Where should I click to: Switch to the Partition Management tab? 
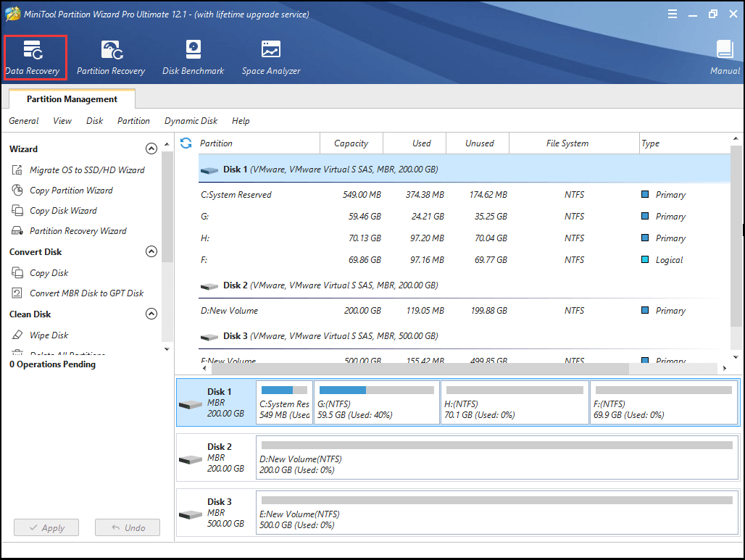(72, 99)
